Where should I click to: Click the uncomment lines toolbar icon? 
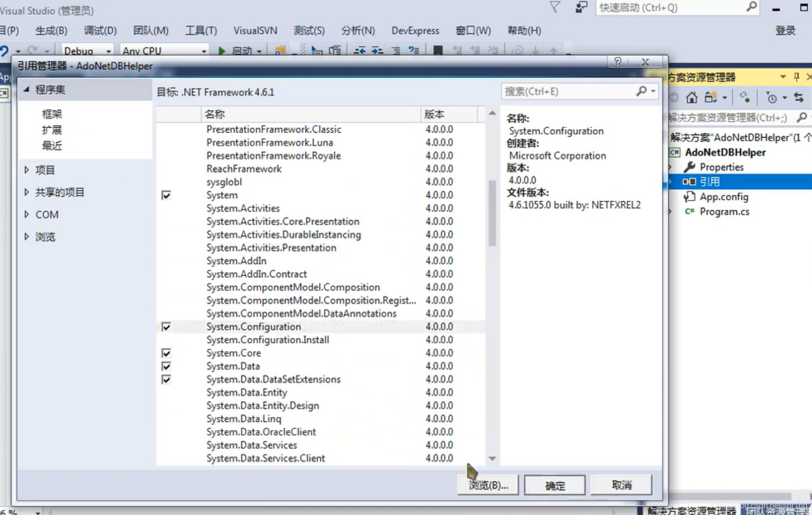click(x=414, y=51)
